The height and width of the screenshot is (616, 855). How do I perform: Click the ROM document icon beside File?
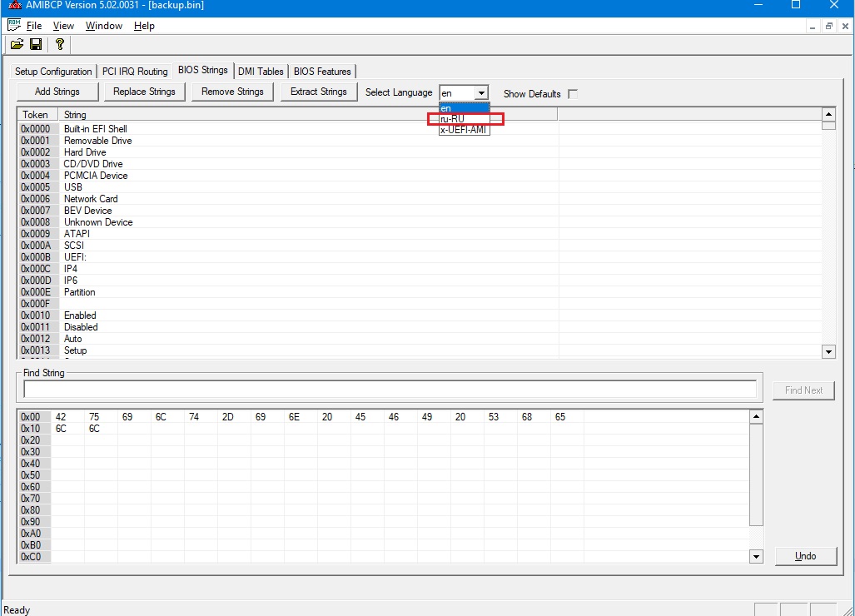tap(14, 25)
